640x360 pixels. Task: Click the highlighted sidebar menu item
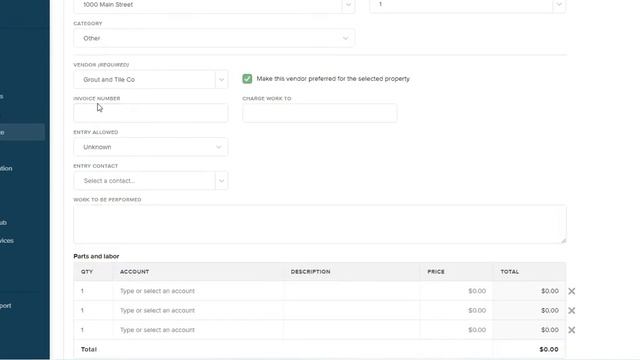click(22, 132)
